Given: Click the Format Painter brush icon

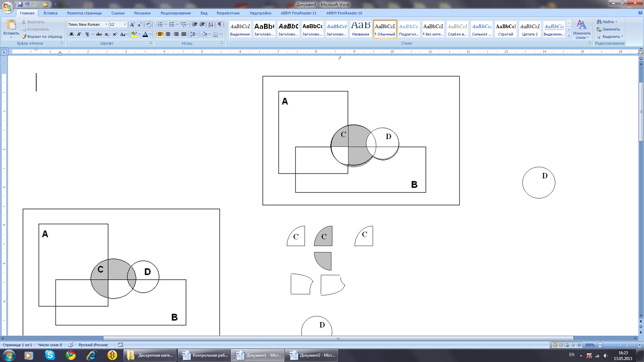Looking at the screenshot, I should coord(24,37).
